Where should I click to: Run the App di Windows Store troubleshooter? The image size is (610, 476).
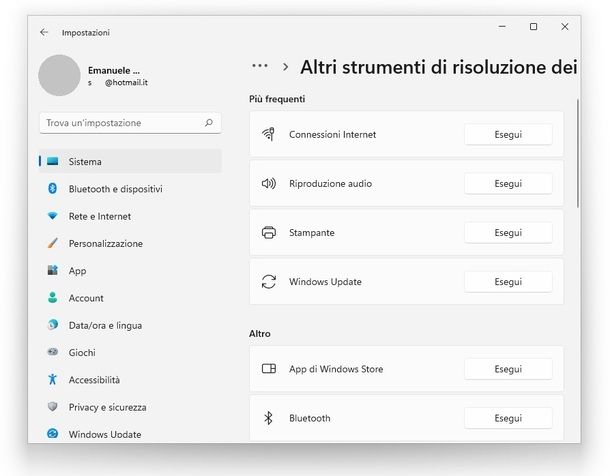click(508, 369)
